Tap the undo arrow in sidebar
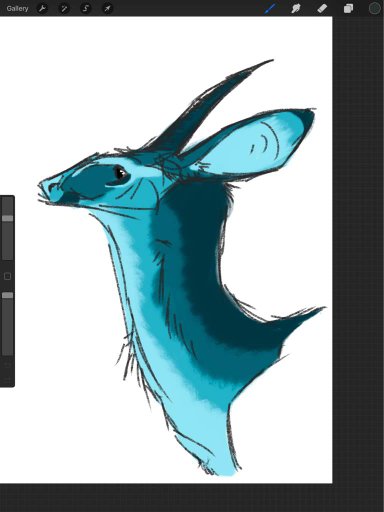This screenshot has height=512, width=384. 7,365
